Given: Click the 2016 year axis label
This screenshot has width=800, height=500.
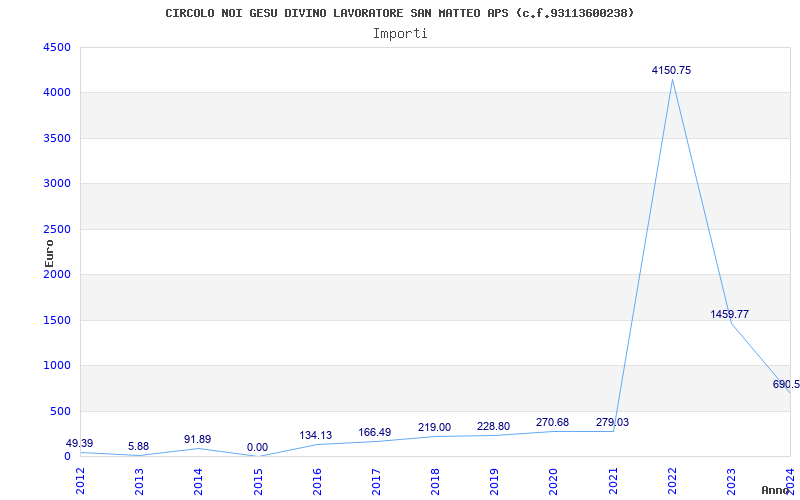Looking at the screenshot, I should [317, 481].
